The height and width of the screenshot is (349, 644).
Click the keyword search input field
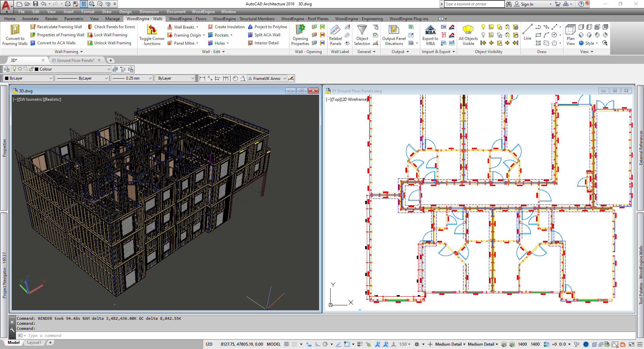tap(474, 4)
